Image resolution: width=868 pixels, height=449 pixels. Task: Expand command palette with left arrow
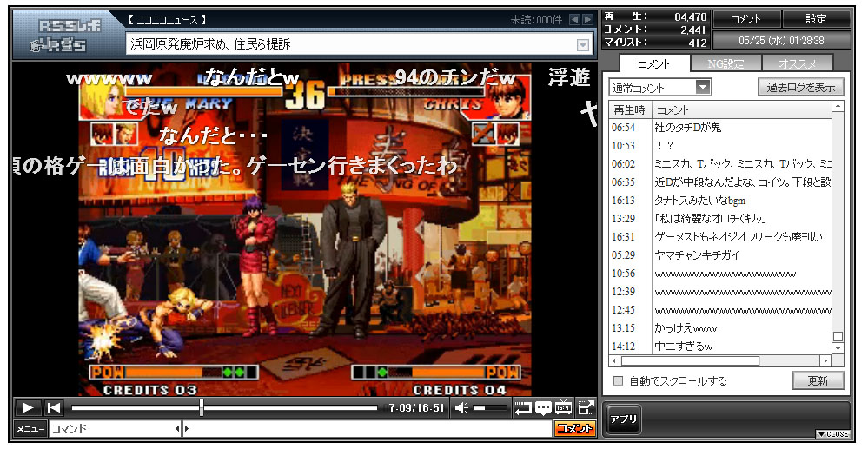177,428
